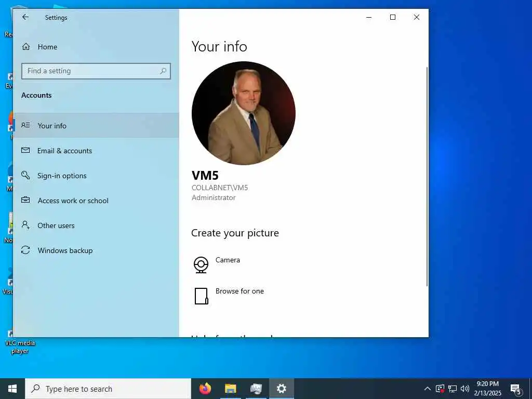Screen dimensions: 532x399
Task: Choose Camera to take a picture
Action: [228, 260]
